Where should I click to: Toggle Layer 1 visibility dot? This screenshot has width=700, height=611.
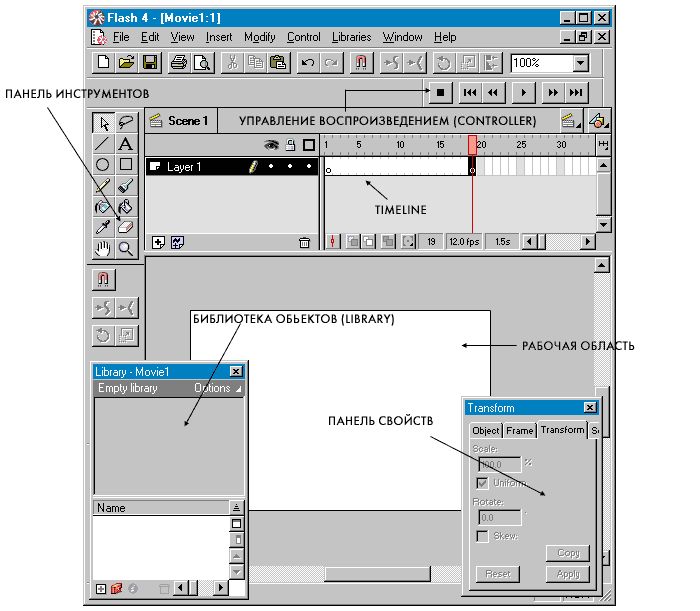[x=271, y=166]
